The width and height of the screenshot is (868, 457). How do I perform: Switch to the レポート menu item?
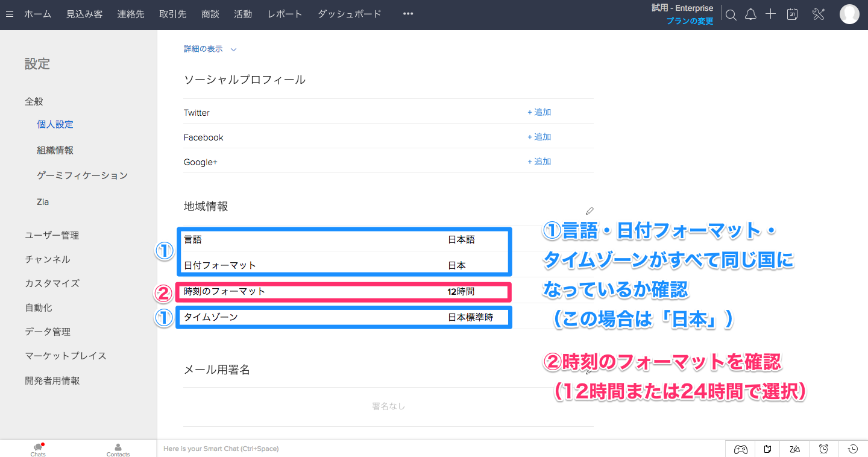[x=284, y=14]
